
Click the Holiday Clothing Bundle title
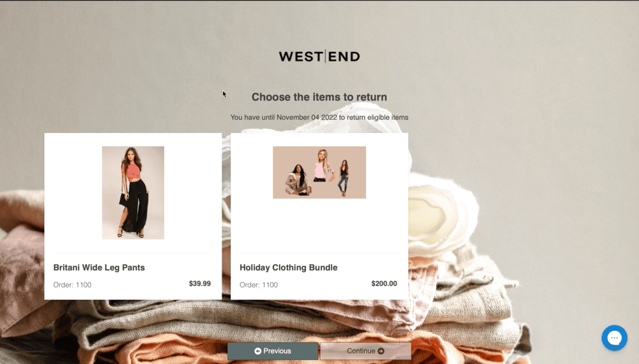288,268
